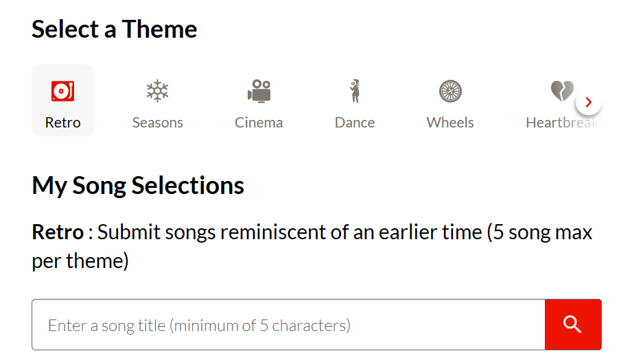Choose the Wheels wheel icon
Image resolution: width=643 pixels, height=364 pixels.
[450, 90]
